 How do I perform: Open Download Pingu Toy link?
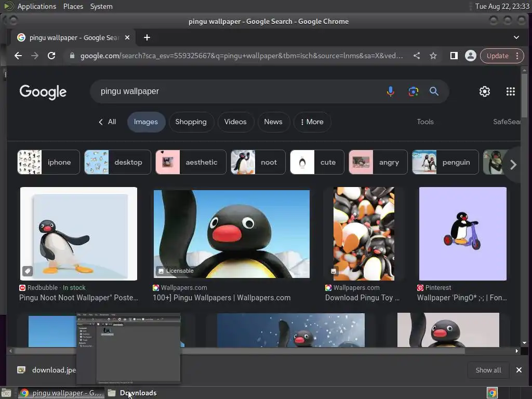point(362,298)
